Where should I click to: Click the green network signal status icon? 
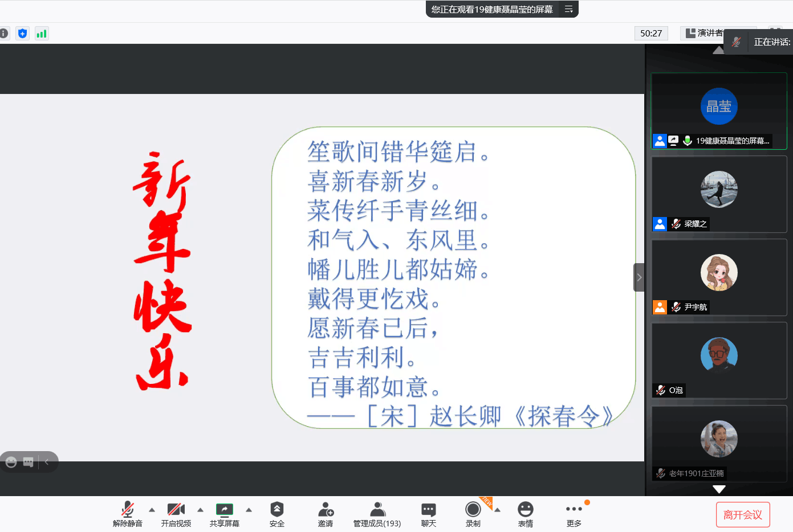pos(42,34)
